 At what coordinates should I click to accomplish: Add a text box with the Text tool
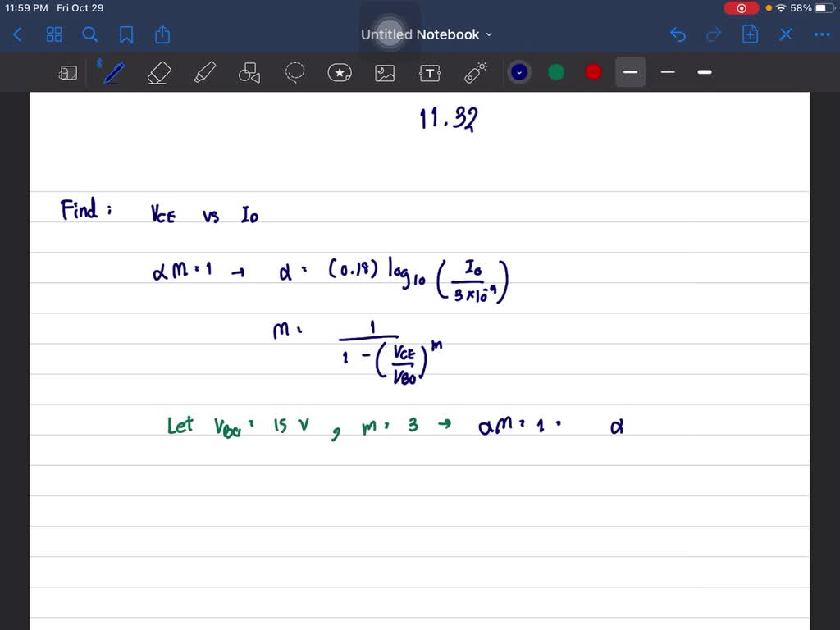coord(430,72)
